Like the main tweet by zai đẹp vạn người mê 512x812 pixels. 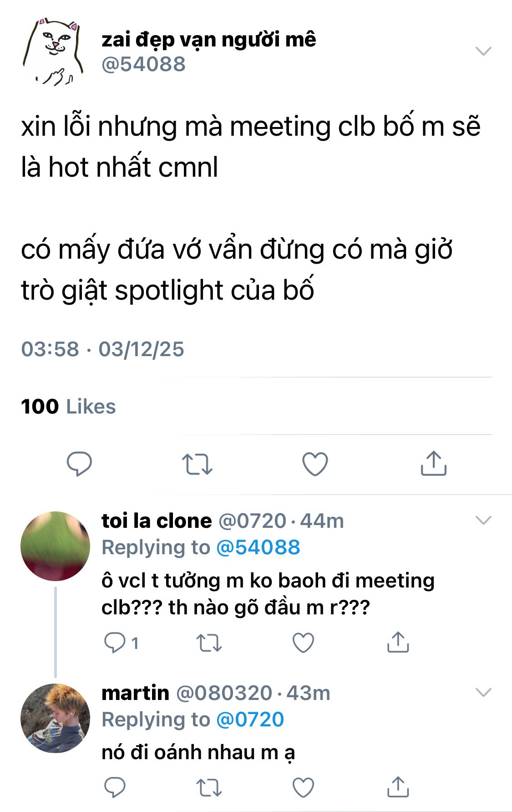pos(315,464)
